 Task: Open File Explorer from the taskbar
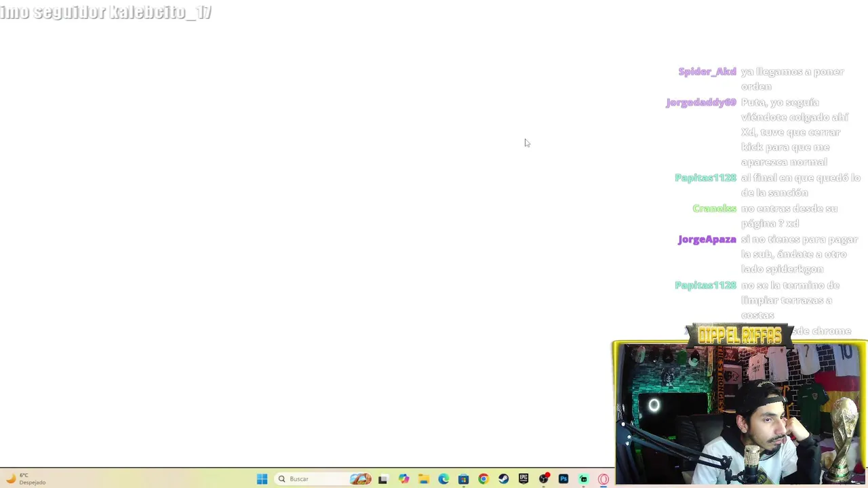[x=423, y=479]
